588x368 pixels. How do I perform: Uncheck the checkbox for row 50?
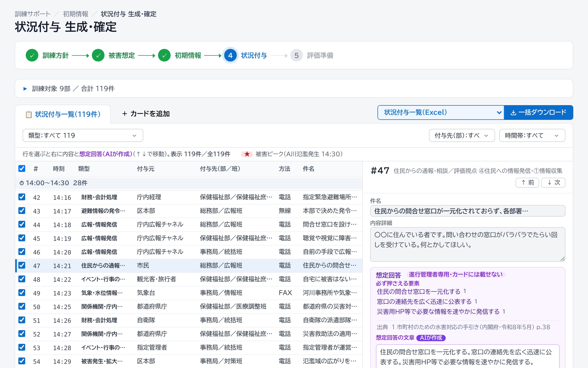(x=22, y=306)
